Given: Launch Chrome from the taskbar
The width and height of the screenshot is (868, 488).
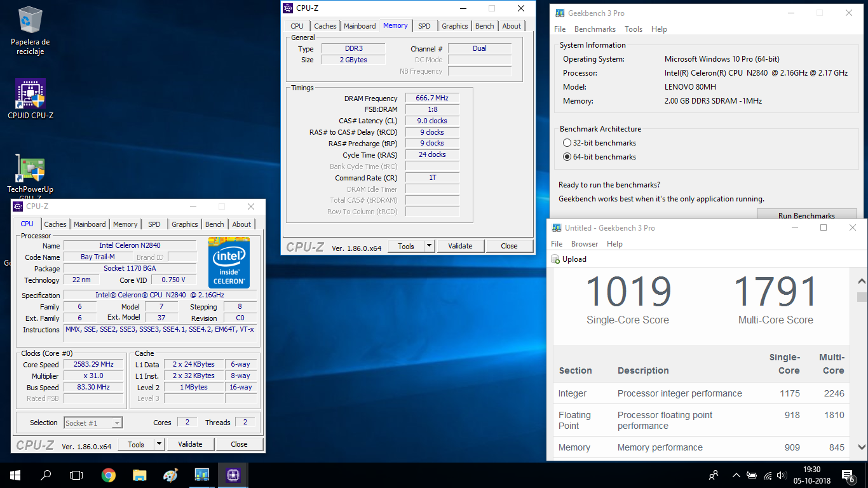Looking at the screenshot, I should (x=109, y=475).
